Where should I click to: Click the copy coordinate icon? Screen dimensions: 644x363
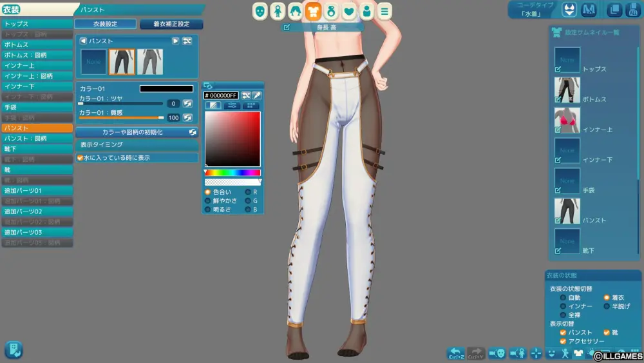point(614,10)
